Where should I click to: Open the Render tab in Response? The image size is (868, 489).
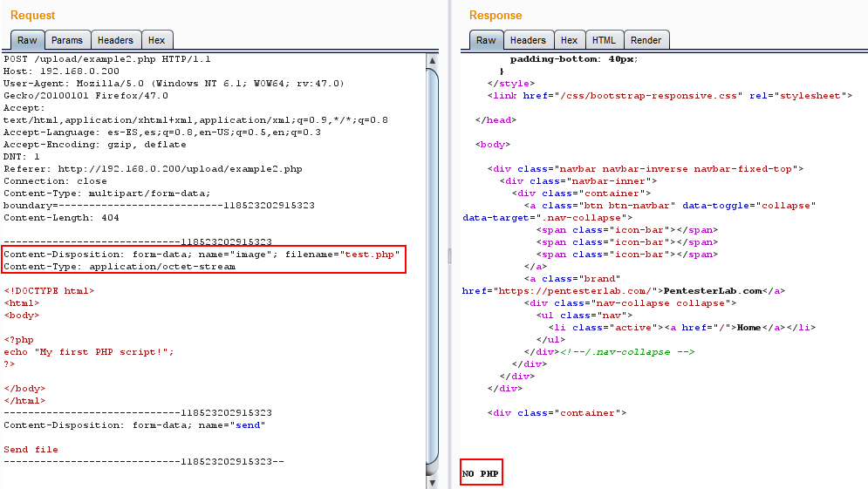pyautogui.click(x=646, y=40)
